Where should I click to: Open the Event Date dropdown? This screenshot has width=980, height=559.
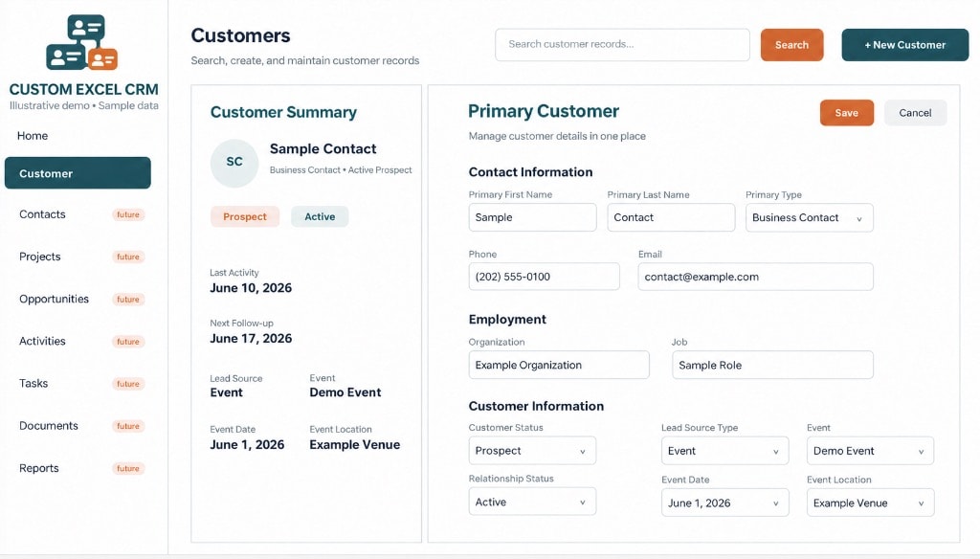725,503
